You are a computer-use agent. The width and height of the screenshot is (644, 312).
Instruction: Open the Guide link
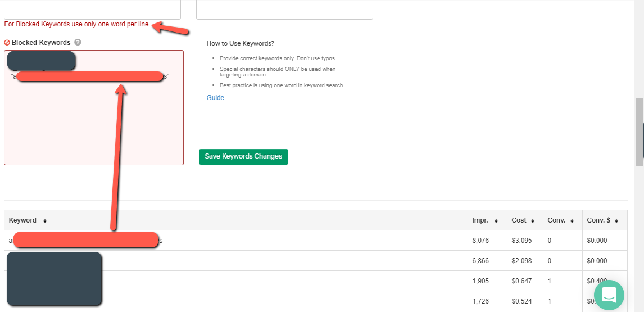coord(215,98)
